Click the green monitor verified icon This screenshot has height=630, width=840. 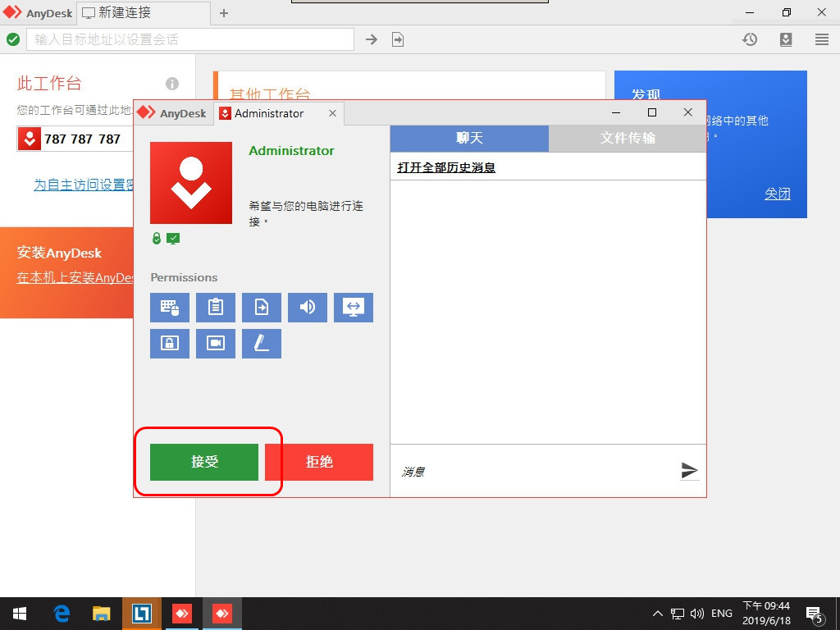(x=173, y=239)
